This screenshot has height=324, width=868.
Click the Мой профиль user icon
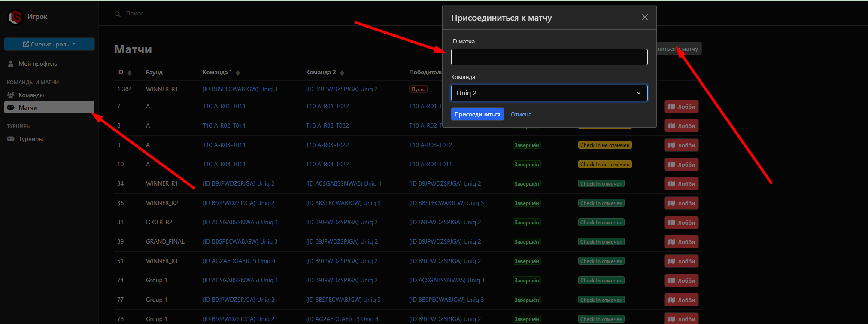11,64
